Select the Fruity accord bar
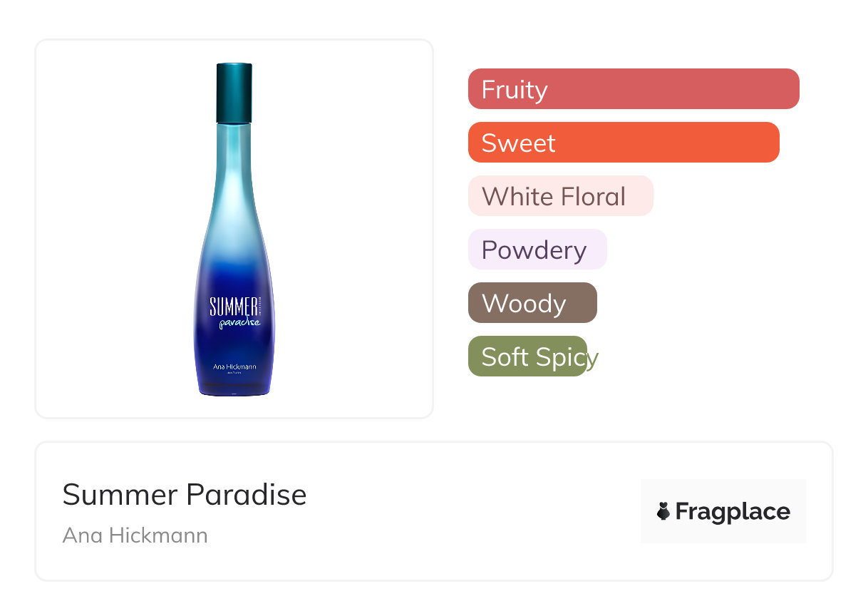This screenshot has width=868, height=616. 633,89
